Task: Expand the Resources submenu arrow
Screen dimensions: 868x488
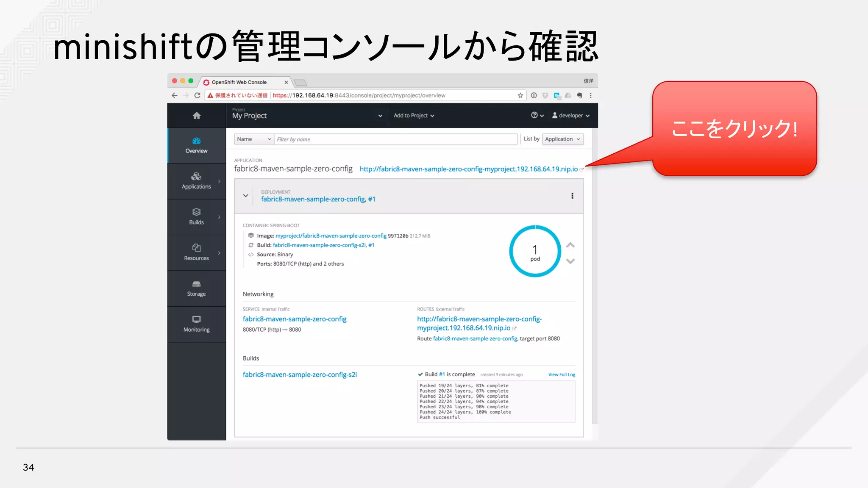Action: 219,253
